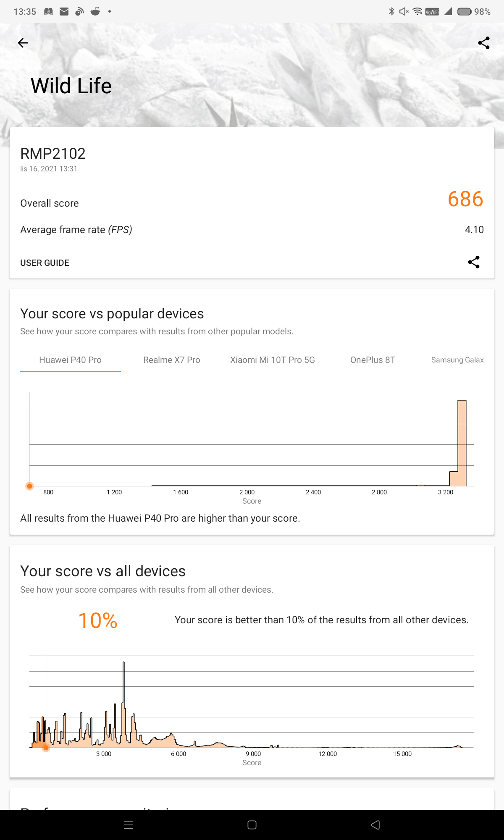Switch to Xiaomi Mi 10T Pro 5G tab
This screenshot has height=840, width=504.
tap(273, 360)
